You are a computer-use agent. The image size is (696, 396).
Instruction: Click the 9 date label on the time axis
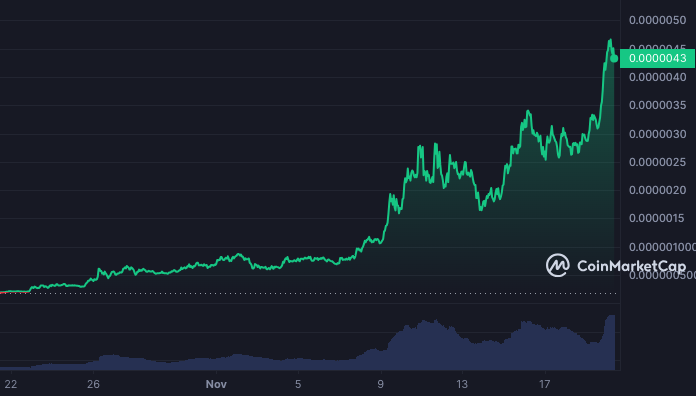[x=380, y=384]
